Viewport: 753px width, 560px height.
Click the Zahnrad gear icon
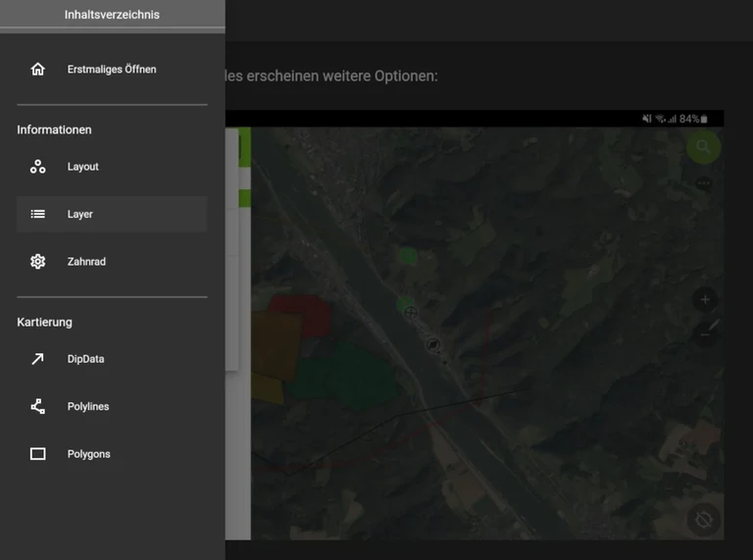tap(38, 262)
